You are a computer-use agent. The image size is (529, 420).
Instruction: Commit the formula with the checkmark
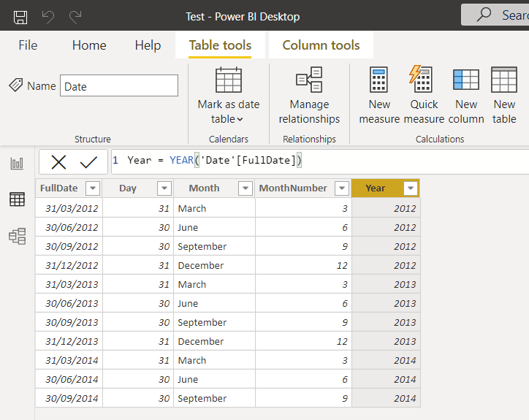(88, 161)
